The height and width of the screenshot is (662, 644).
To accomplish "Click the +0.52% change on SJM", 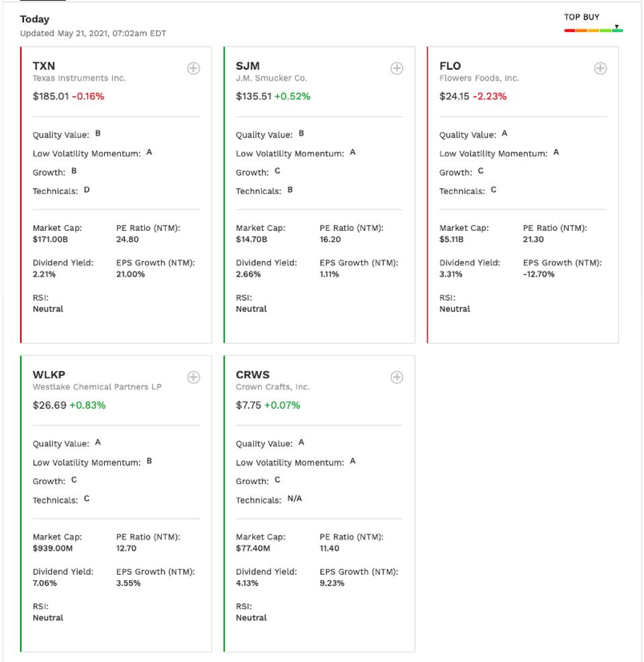I will click(x=292, y=96).
